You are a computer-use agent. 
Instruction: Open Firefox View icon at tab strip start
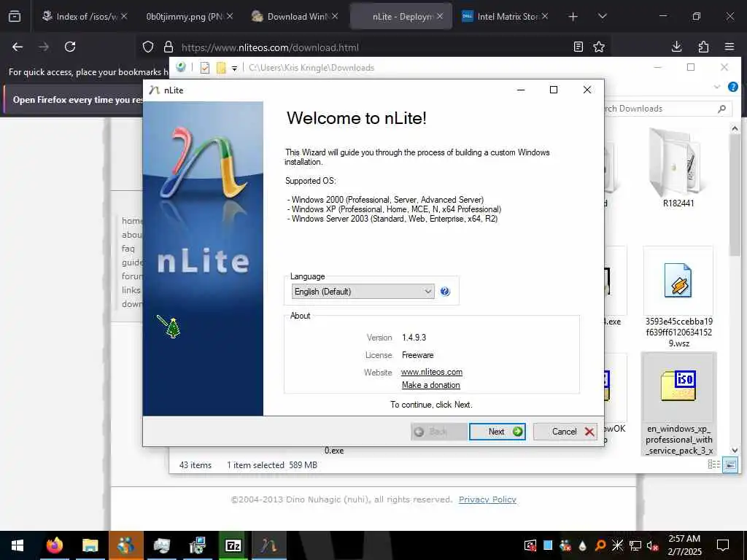15,17
